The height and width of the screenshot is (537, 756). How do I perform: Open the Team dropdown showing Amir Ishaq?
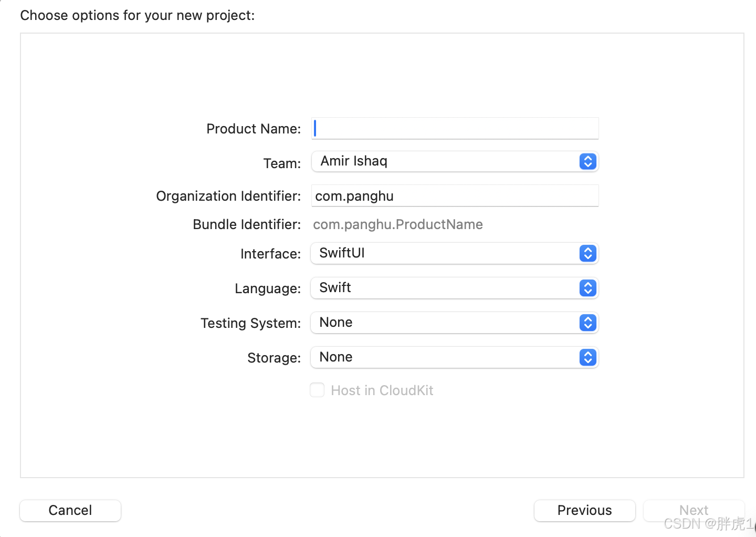pos(455,161)
